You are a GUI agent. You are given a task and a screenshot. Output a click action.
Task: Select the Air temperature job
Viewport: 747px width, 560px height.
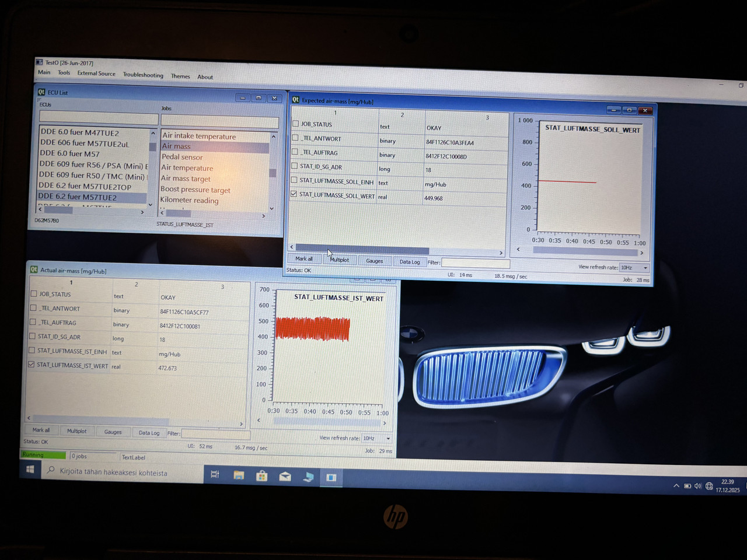[187, 168]
